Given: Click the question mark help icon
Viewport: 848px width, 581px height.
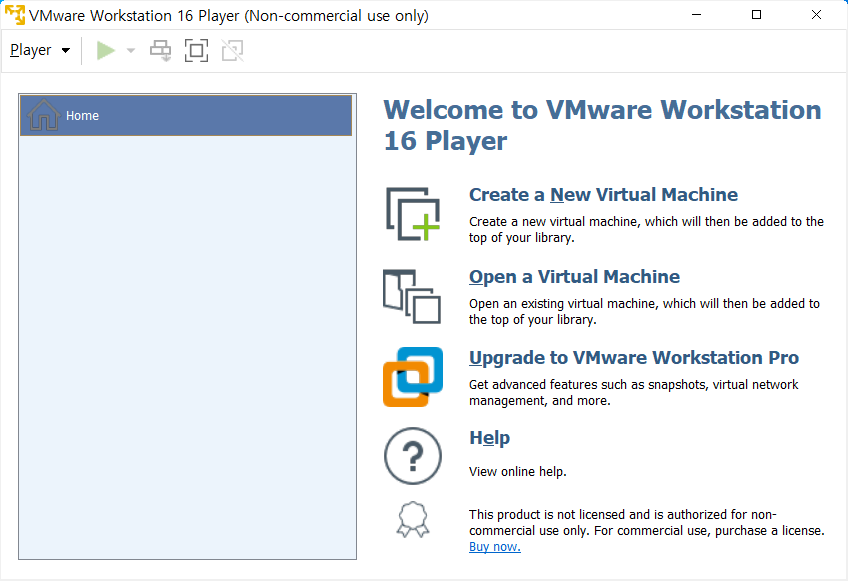Looking at the screenshot, I should point(413,456).
